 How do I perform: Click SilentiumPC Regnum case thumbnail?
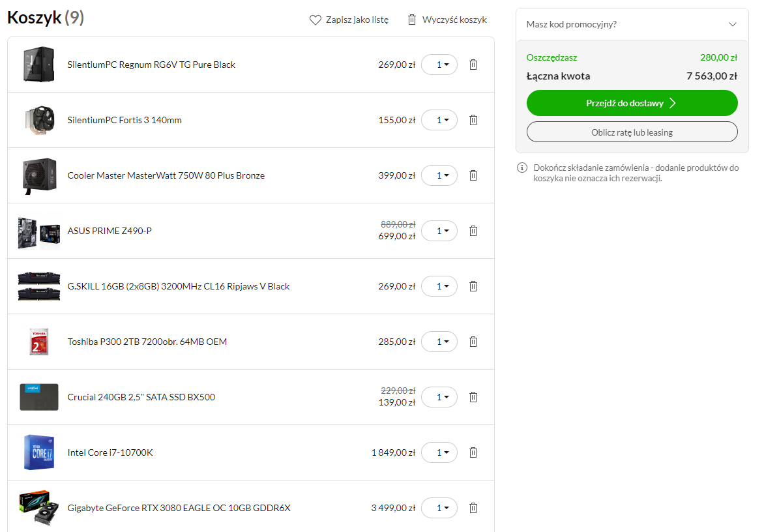(x=39, y=65)
